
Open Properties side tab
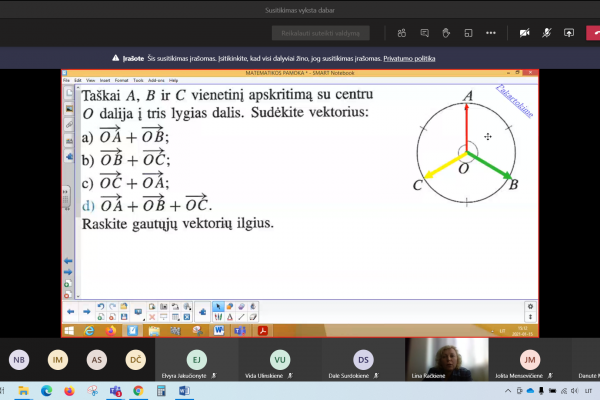[69, 141]
